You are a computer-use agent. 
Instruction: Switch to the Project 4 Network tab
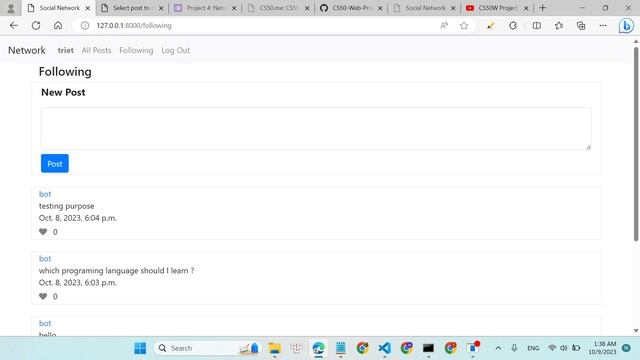click(x=205, y=8)
